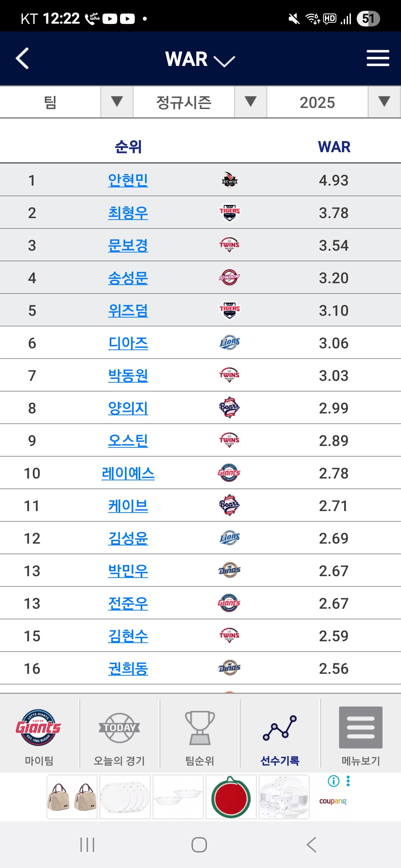Tap the 팀순위 trophy icon
Viewport: 401px width, 868px height.
click(x=200, y=728)
